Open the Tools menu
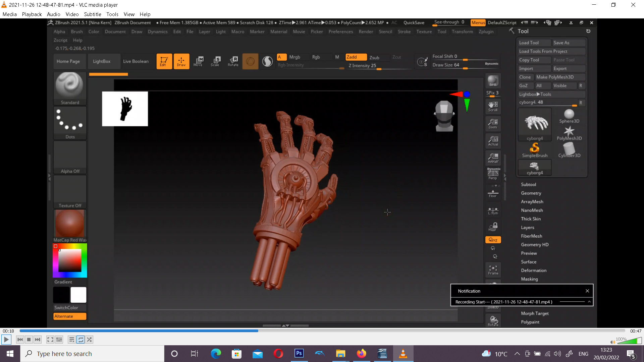 click(x=112, y=14)
